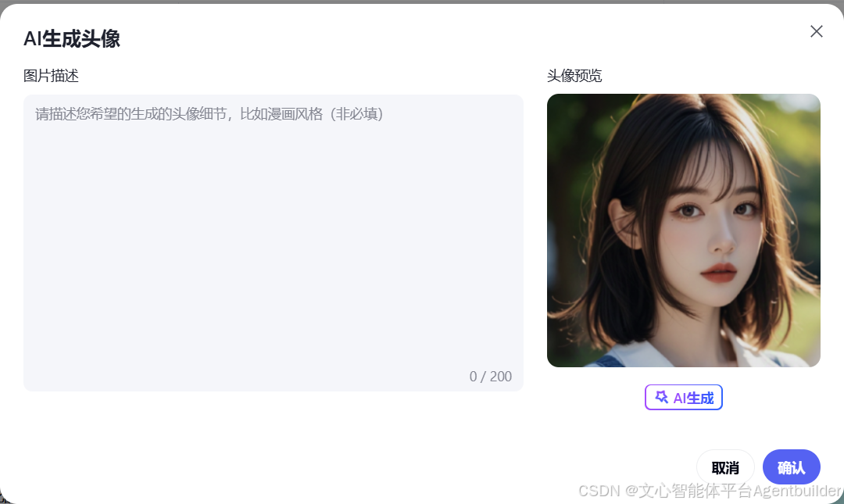This screenshot has width=844, height=504.
Task: Click the blurred green background of the avatar image
Action: click(570, 162)
